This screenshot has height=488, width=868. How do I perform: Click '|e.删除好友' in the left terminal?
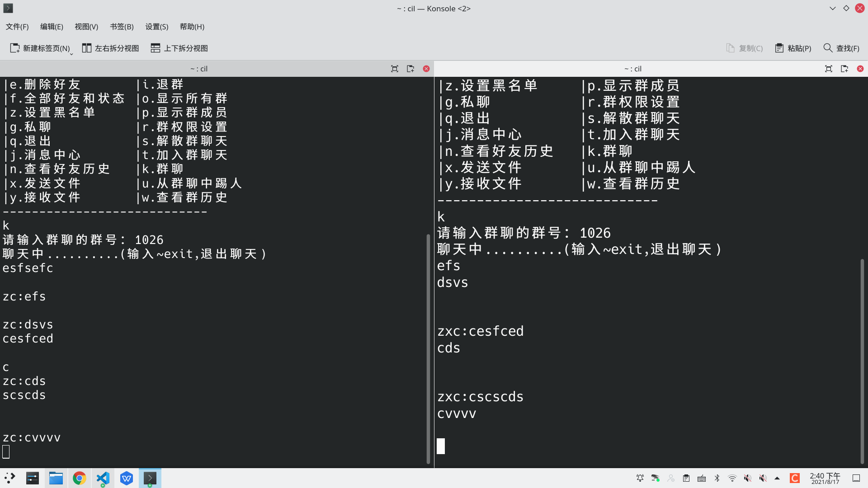[x=42, y=84]
